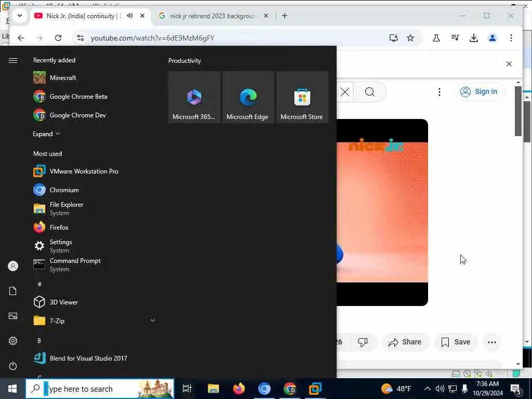Open the Microsoft Edge tile

pos(248,97)
